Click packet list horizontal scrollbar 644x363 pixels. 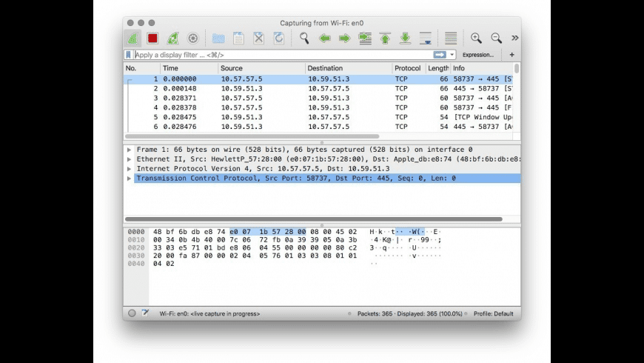coord(252,136)
